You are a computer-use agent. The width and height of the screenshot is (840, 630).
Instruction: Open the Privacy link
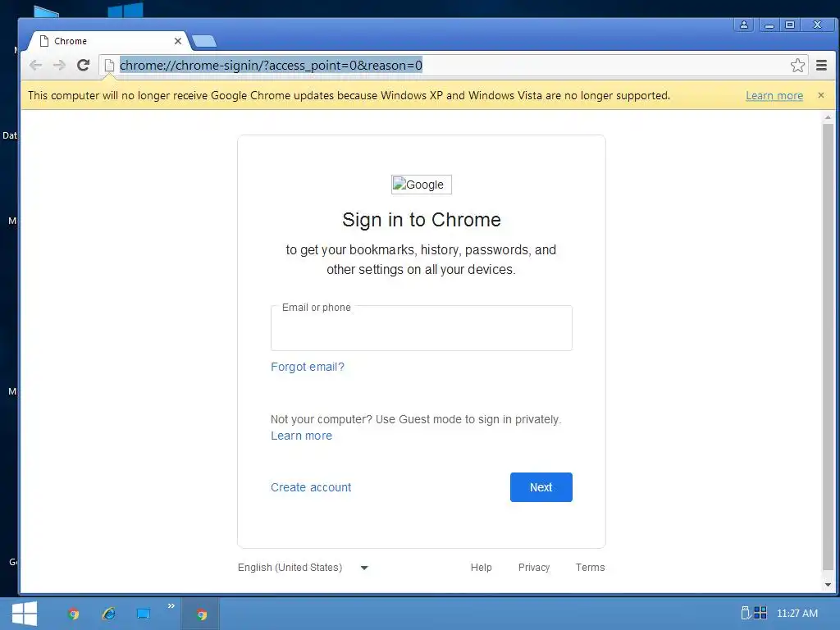coord(533,568)
